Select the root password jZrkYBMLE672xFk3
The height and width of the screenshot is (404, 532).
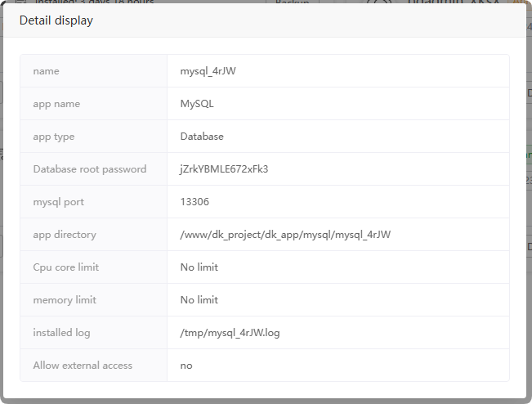point(224,169)
